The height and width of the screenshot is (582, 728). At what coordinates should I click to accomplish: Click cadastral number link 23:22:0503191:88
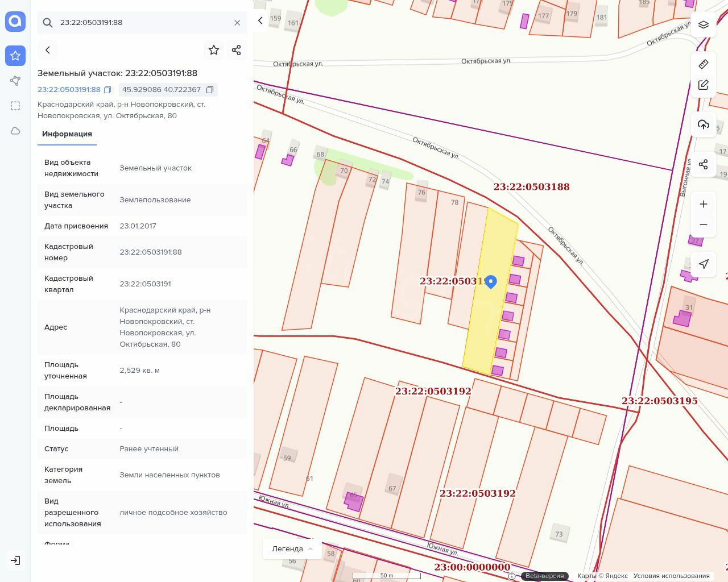point(69,90)
